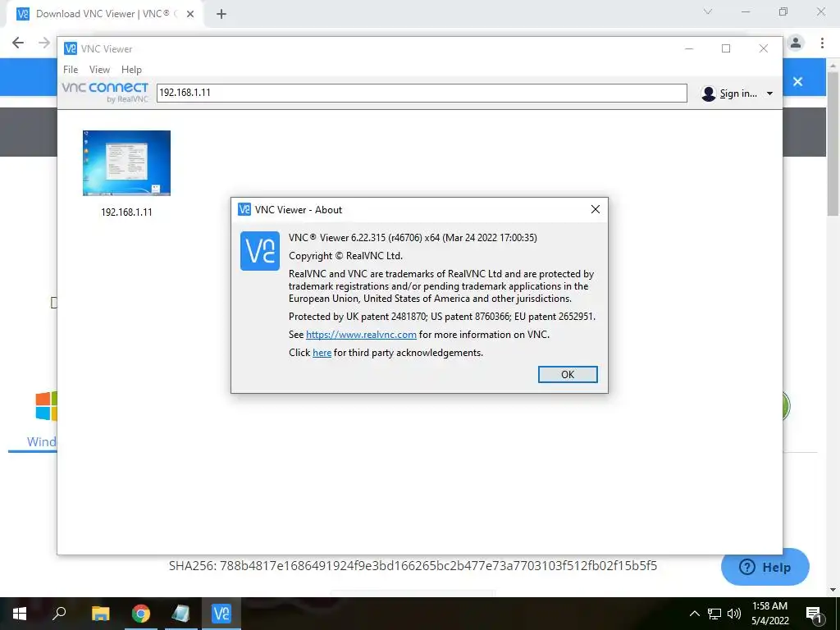Image resolution: width=840 pixels, height=630 pixels.
Task: Switch to Chrome in the taskbar
Action: click(141, 614)
